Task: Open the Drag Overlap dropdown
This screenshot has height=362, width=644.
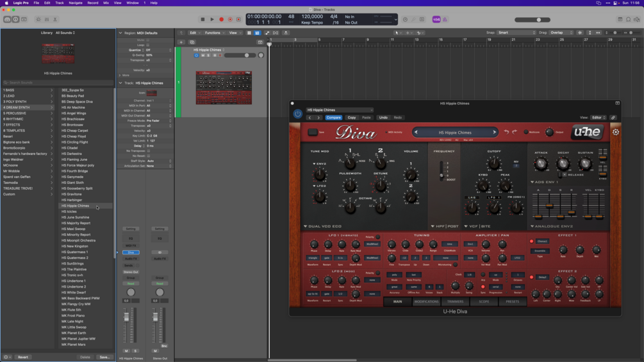Action: [561, 33]
